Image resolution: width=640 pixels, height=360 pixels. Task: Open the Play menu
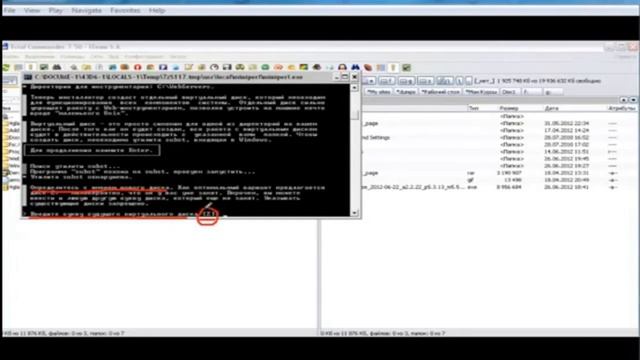pyautogui.click(x=56, y=10)
